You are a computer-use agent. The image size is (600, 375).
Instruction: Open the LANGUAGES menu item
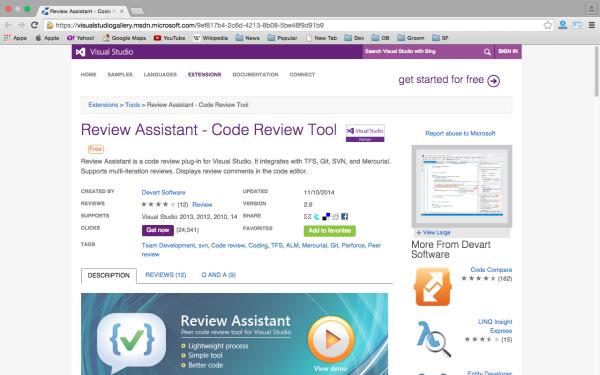160,75
